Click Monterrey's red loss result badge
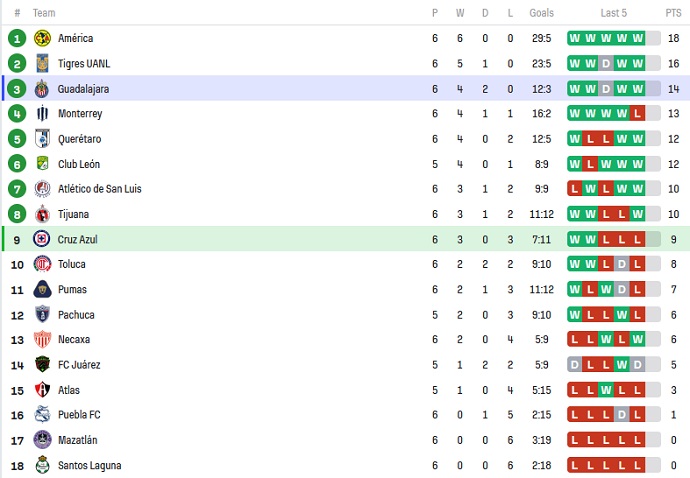This screenshot has height=478, width=690. pyautogui.click(x=638, y=114)
